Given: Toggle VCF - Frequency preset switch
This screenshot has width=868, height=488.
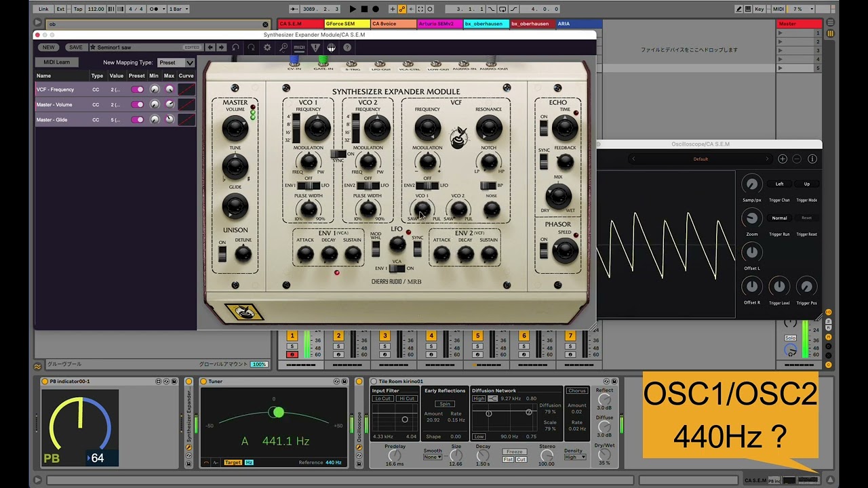Looking at the screenshot, I should [137, 89].
